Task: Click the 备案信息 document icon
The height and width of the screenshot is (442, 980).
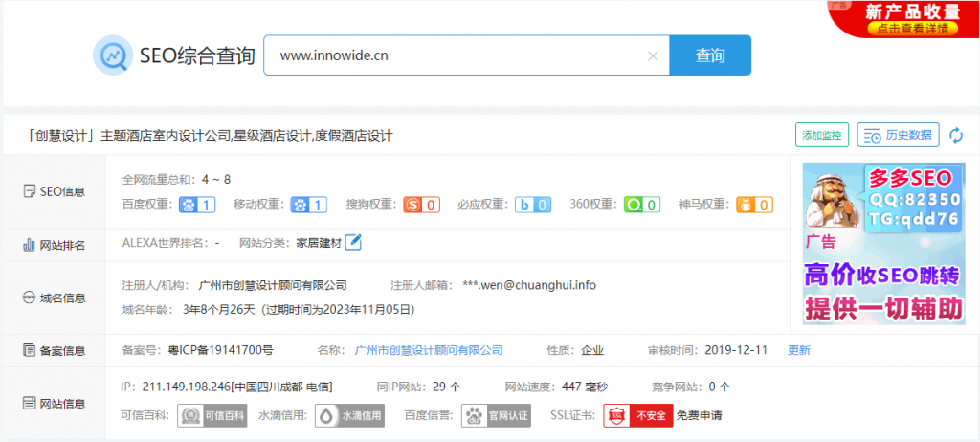Action: [x=29, y=350]
